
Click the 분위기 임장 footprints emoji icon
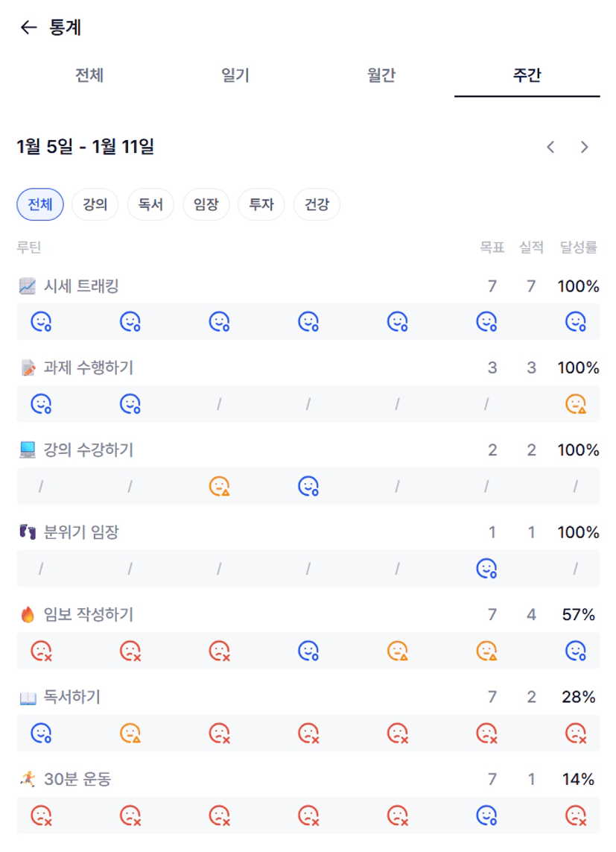tap(27, 532)
